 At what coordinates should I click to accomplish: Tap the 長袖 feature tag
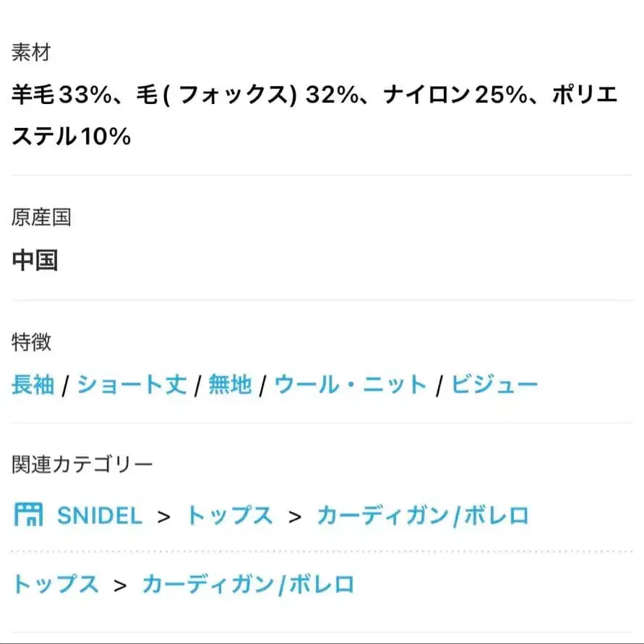33,385
